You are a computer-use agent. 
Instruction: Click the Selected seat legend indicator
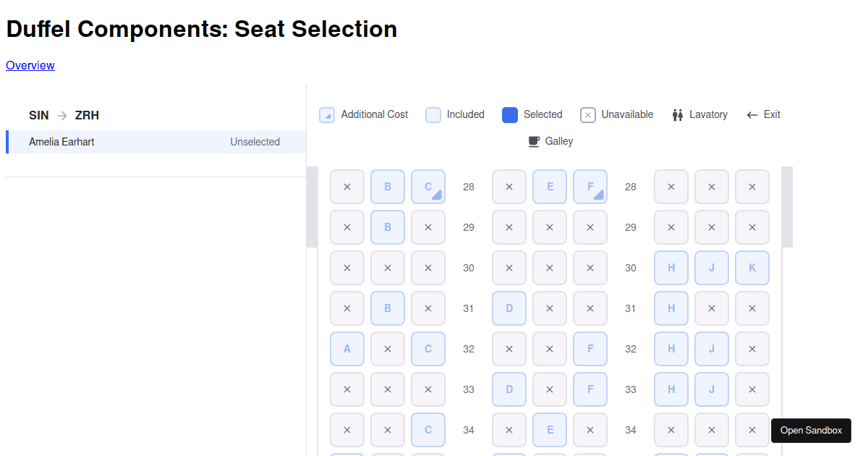coord(511,114)
